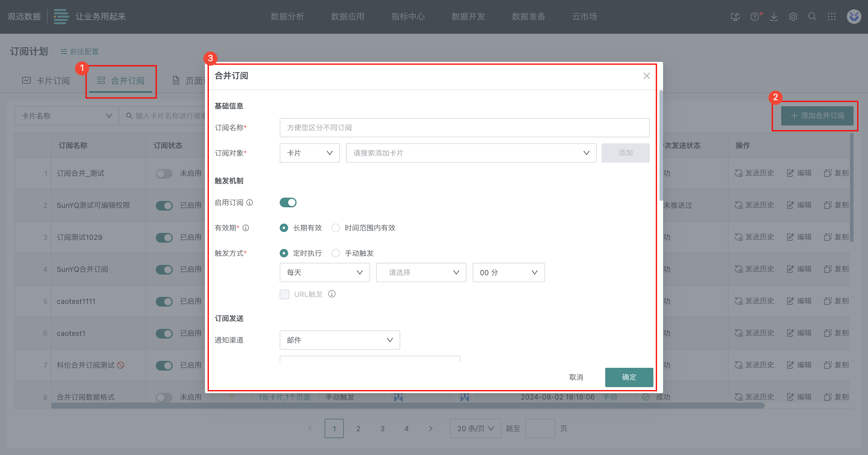
Task: Open the 00 分 minute dropdown
Action: (x=508, y=272)
